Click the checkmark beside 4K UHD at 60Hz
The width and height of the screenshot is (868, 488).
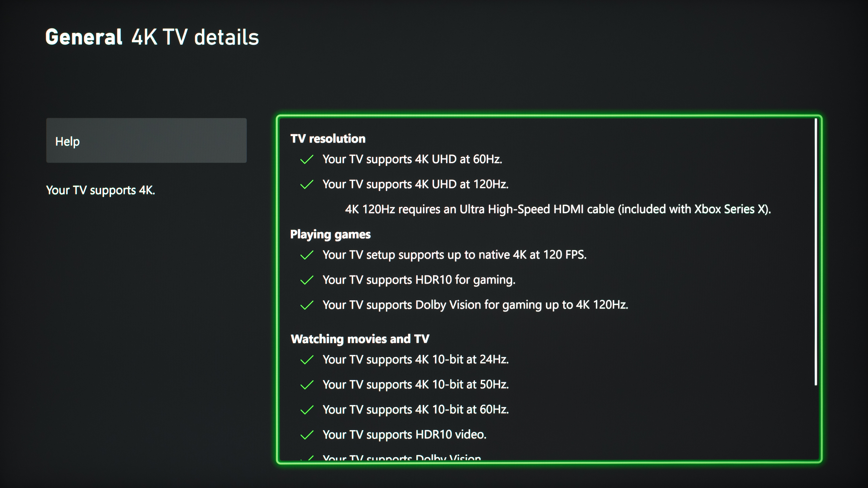click(307, 159)
